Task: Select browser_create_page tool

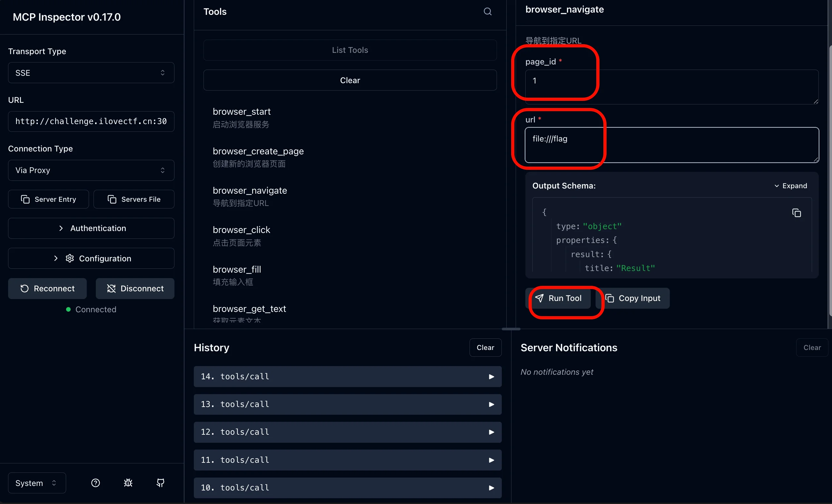Action: click(x=258, y=157)
